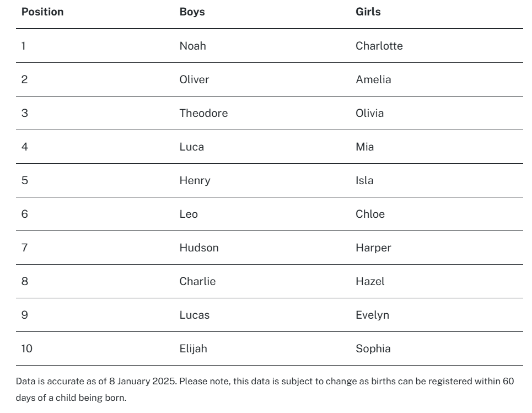Click the name Sophia in row 10
The width and height of the screenshot is (532, 413).
tap(373, 348)
